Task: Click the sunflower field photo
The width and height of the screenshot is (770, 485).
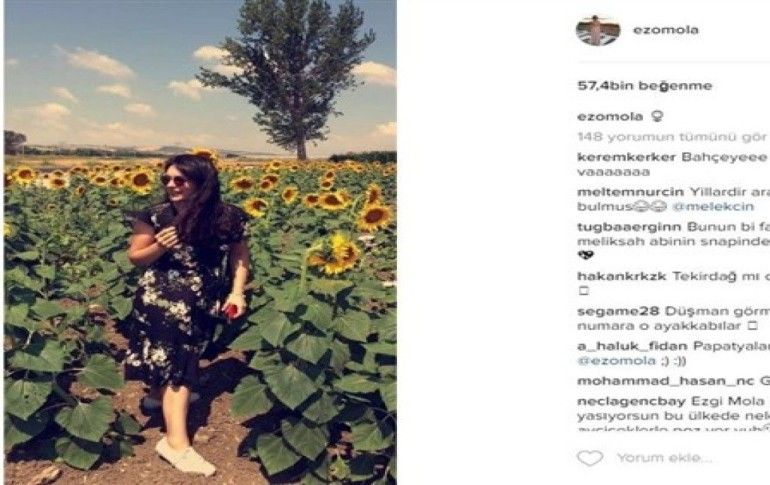Action: pyautogui.click(x=200, y=242)
